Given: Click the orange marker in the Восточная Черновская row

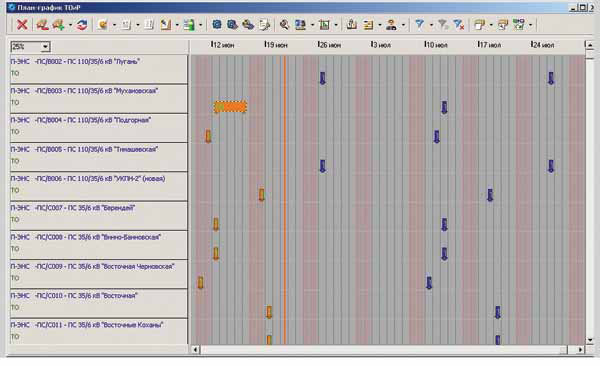Looking at the screenshot, I should (201, 283).
